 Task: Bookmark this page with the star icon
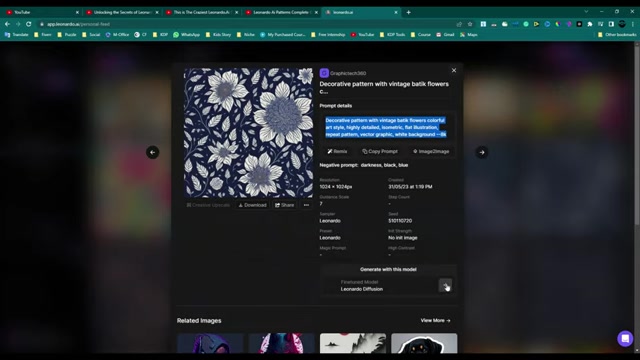coord(470,24)
